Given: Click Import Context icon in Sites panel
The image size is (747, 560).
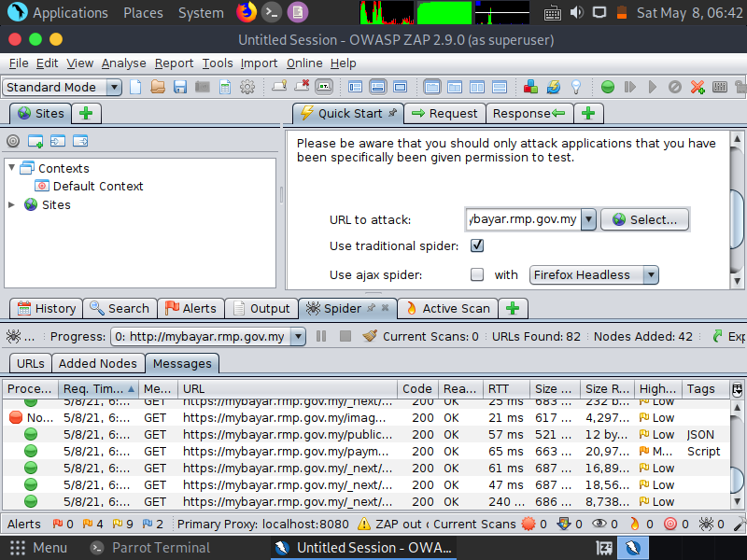Looking at the screenshot, I should point(58,141).
